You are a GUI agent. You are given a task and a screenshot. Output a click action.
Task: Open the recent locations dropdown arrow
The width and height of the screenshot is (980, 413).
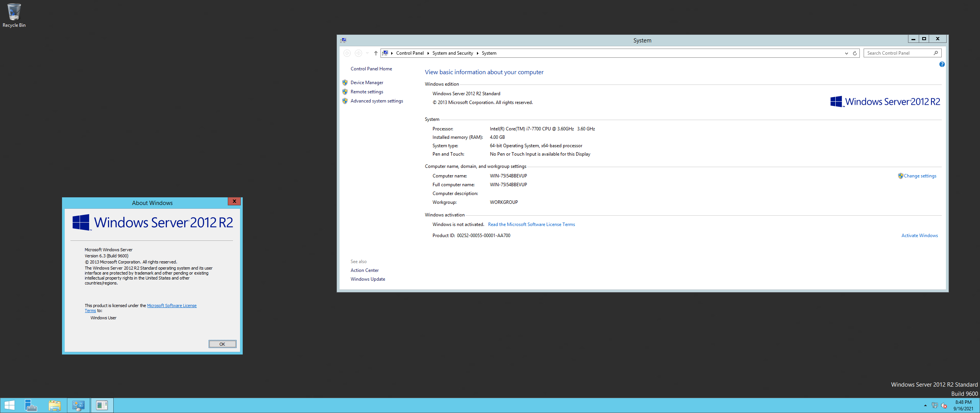tap(367, 53)
